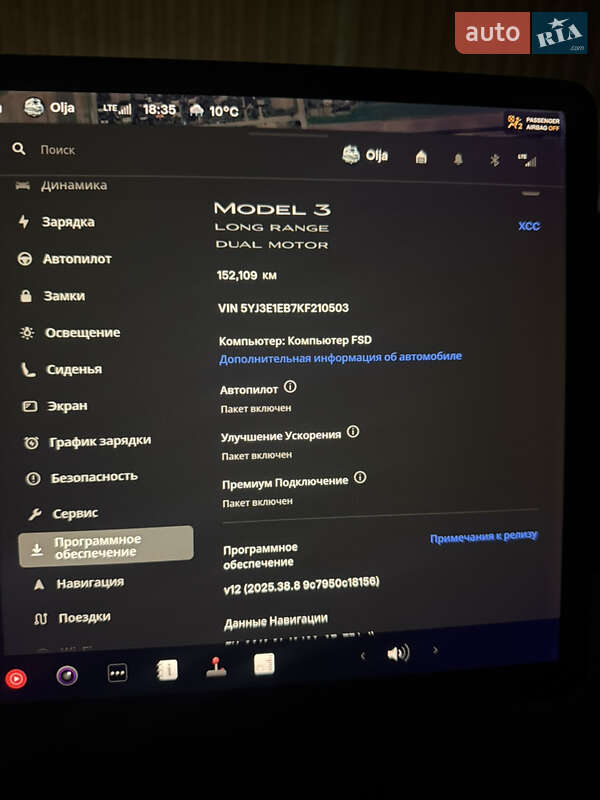600x800 pixels.
Task: Tap the wrench icon beside Сервис
Action: click(35, 514)
